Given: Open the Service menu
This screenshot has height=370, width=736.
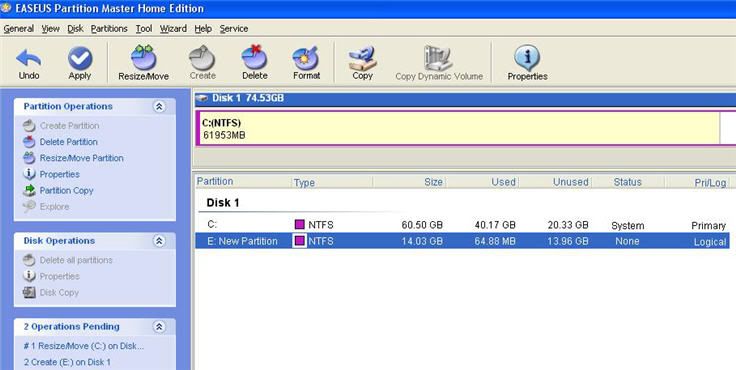Looking at the screenshot, I should [x=234, y=29].
